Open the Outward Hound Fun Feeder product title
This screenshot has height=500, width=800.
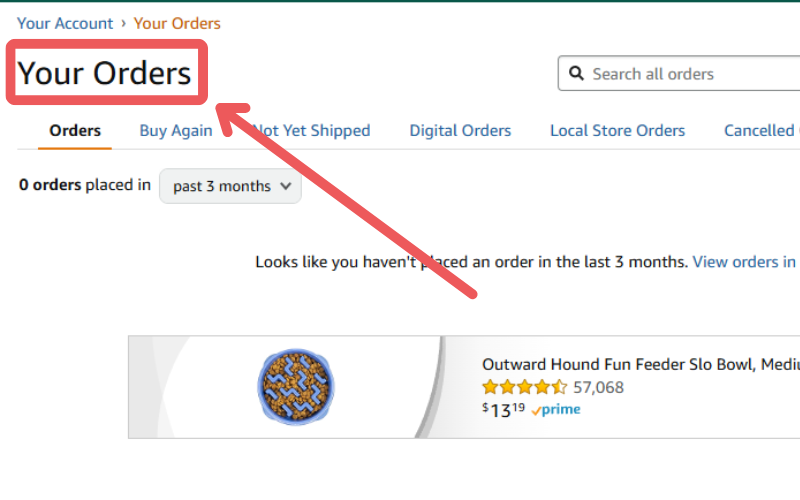pyautogui.click(x=641, y=364)
